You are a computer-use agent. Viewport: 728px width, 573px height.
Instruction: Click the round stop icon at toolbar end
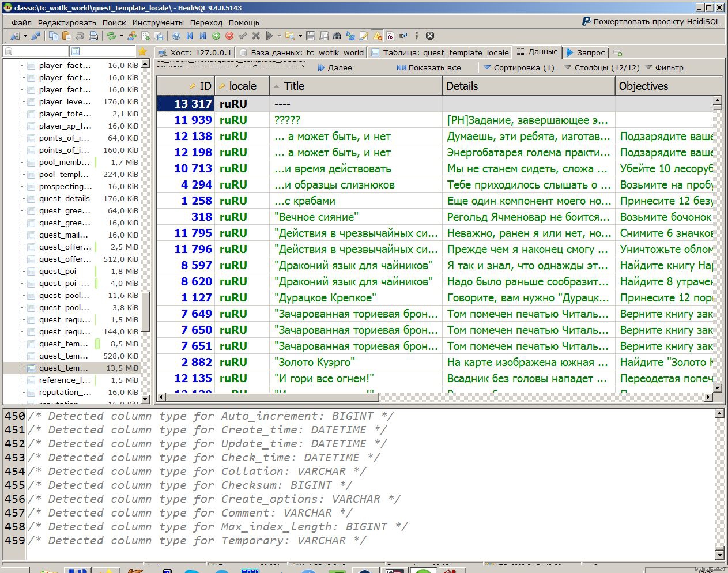coord(430,36)
